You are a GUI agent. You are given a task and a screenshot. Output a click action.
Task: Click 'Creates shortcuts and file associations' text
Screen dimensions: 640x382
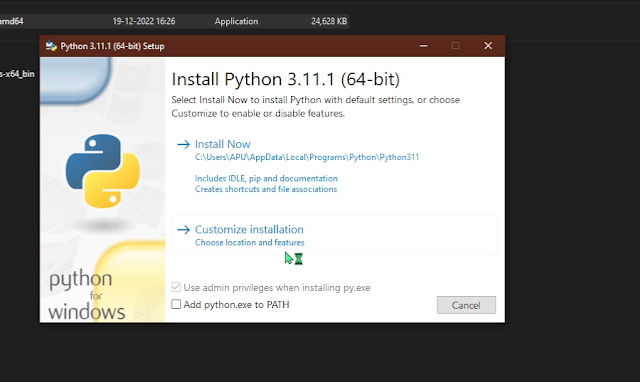click(x=266, y=189)
